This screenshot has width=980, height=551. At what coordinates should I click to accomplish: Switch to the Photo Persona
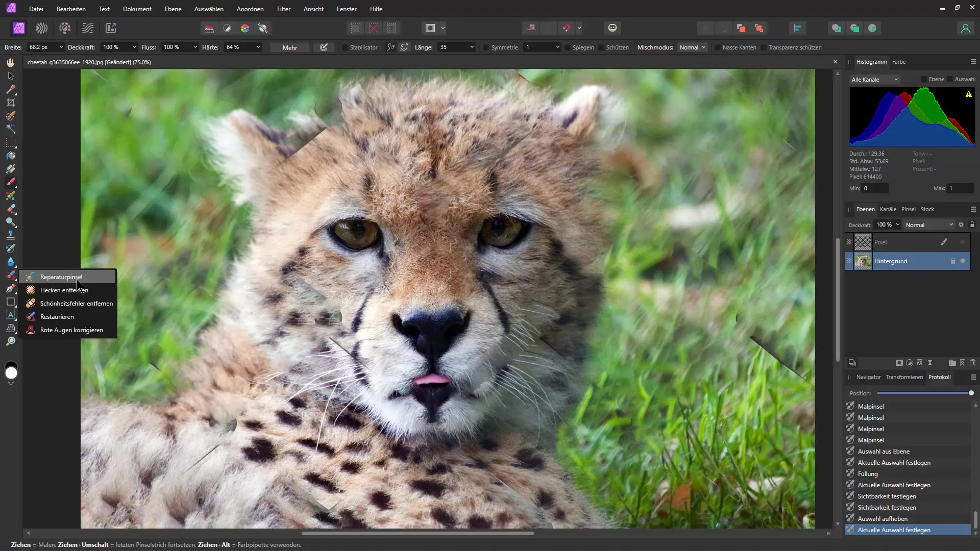(19, 28)
